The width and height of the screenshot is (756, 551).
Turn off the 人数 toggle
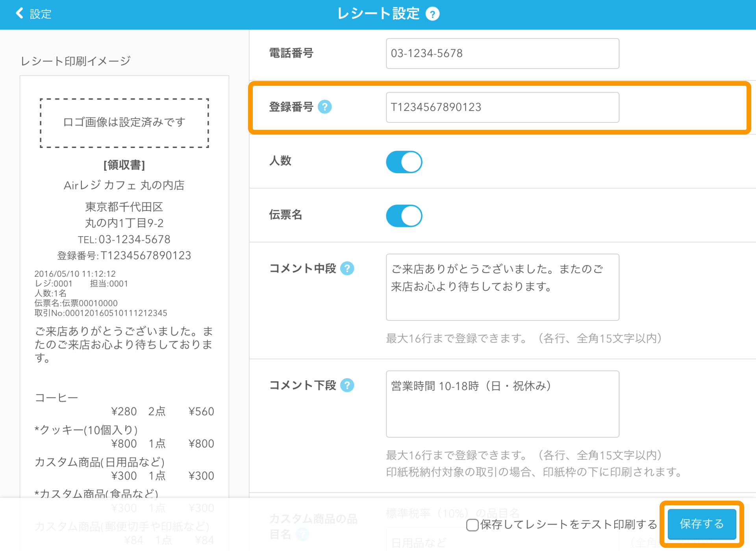pos(404,161)
